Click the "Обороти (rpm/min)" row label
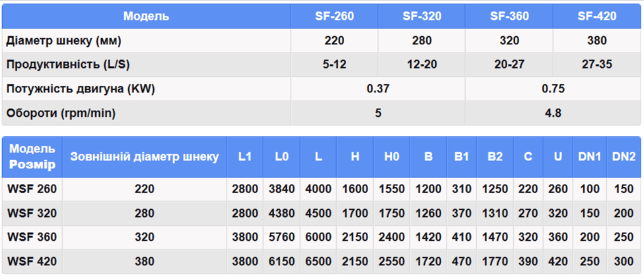 pyautogui.click(x=61, y=113)
